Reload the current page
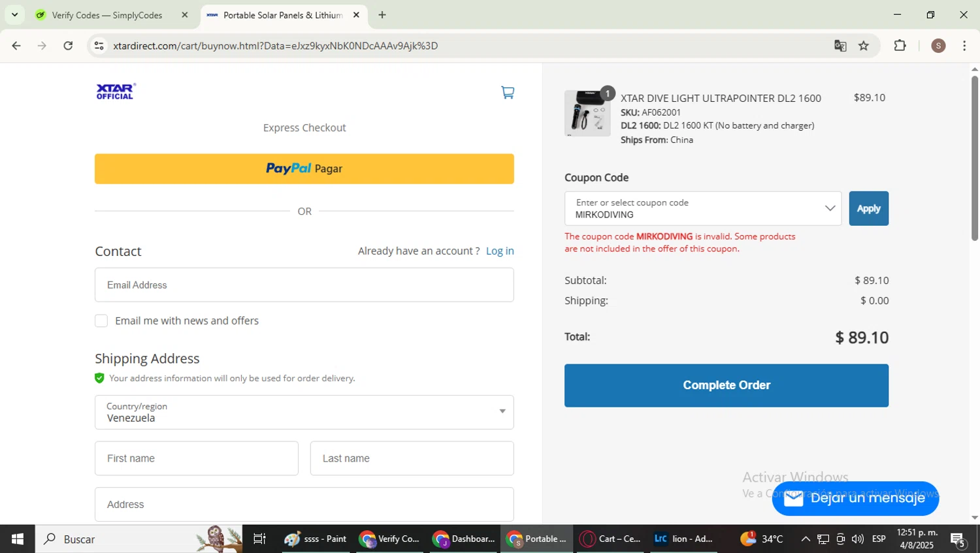980x553 pixels. pyautogui.click(x=68, y=46)
